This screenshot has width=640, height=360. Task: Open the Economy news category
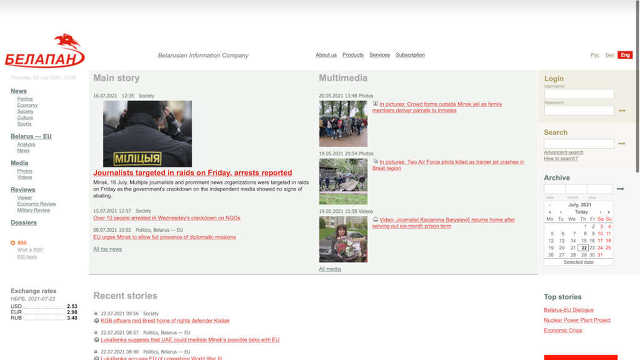(x=27, y=105)
